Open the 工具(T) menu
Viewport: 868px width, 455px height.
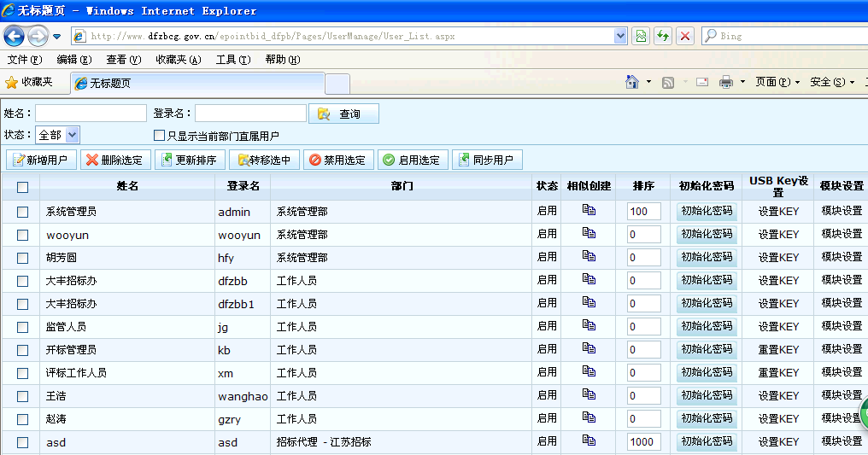(233, 59)
